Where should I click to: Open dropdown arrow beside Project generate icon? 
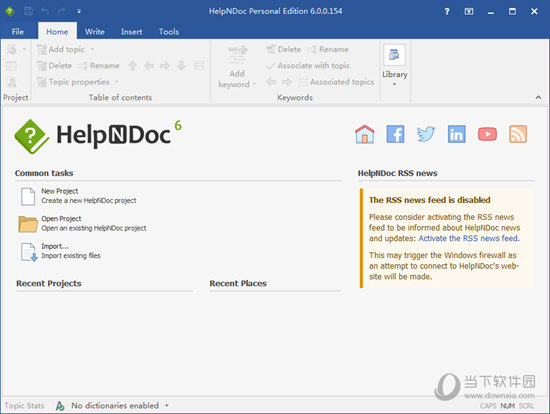pyautogui.click(x=24, y=49)
